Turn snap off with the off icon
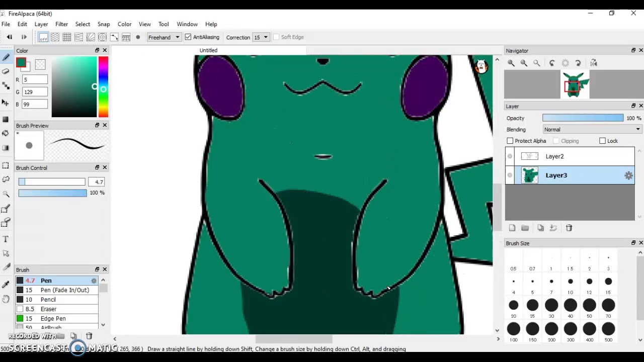Image resolution: width=644 pixels, height=362 pixels. [43, 37]
